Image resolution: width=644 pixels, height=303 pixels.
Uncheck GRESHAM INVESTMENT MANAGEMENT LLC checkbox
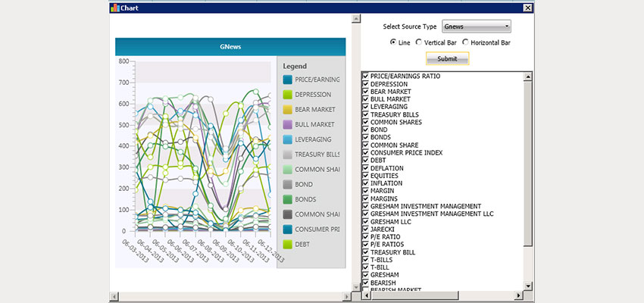pos(365,214)
